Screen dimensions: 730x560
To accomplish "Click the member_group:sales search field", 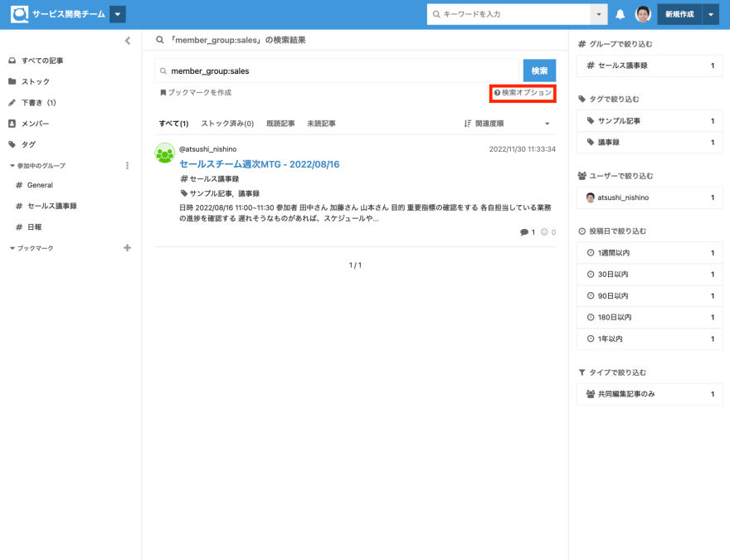I will pos(337,71).
